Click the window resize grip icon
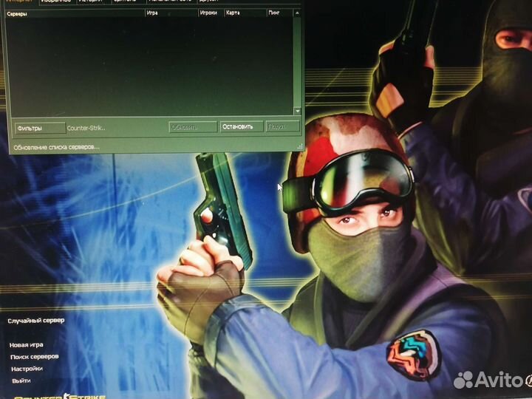 pyautogui.click(x=300, y=146)
